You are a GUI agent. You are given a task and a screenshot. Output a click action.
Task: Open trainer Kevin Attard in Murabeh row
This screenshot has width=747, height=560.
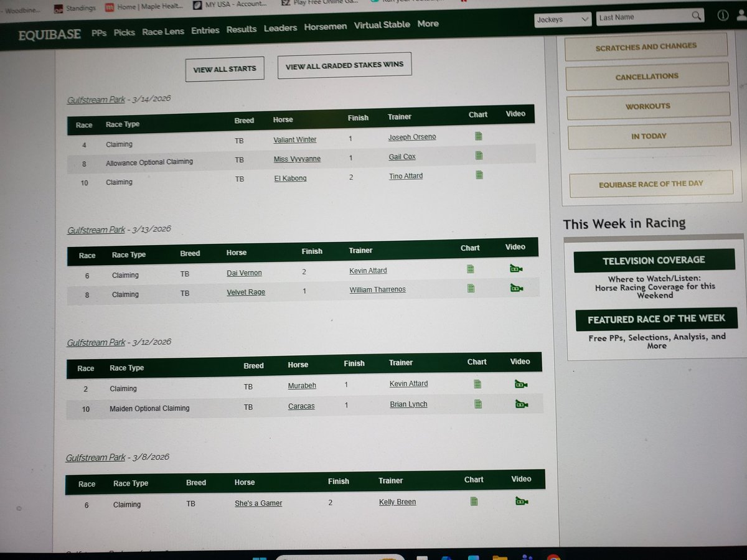[408, 384]
